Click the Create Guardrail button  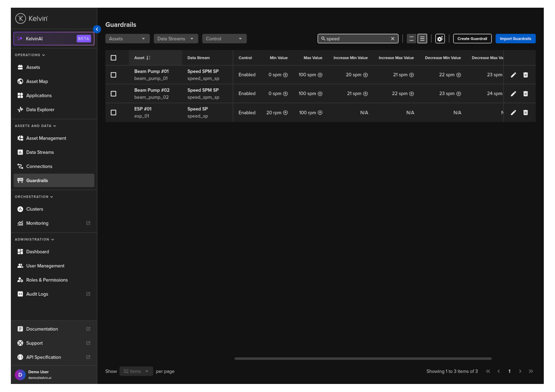point(472,39)
